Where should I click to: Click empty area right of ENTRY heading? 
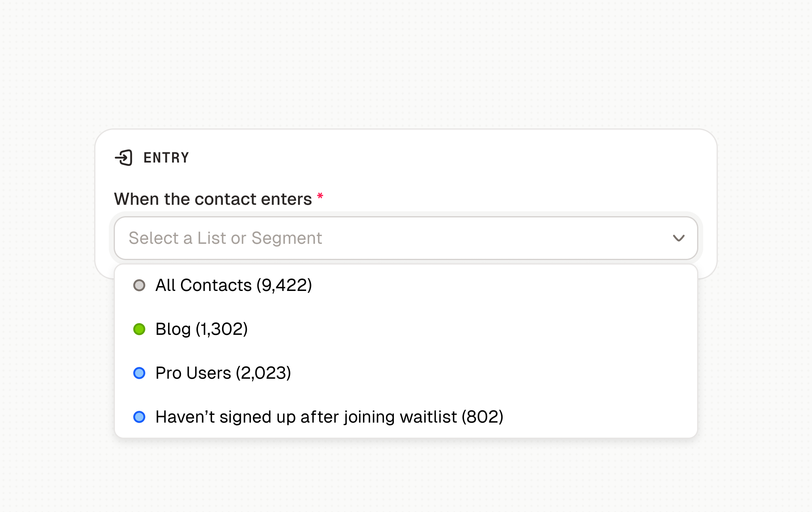pos(447,158)
